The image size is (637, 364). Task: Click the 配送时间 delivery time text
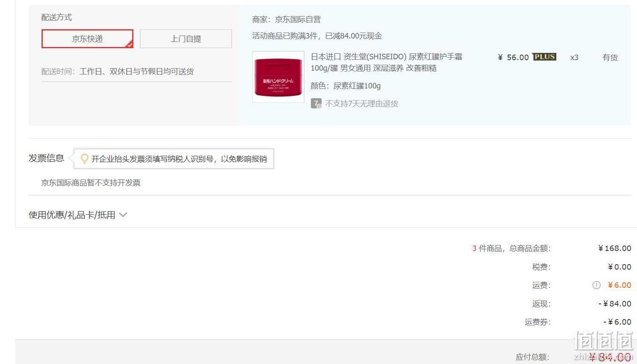[x=117, y=72]
